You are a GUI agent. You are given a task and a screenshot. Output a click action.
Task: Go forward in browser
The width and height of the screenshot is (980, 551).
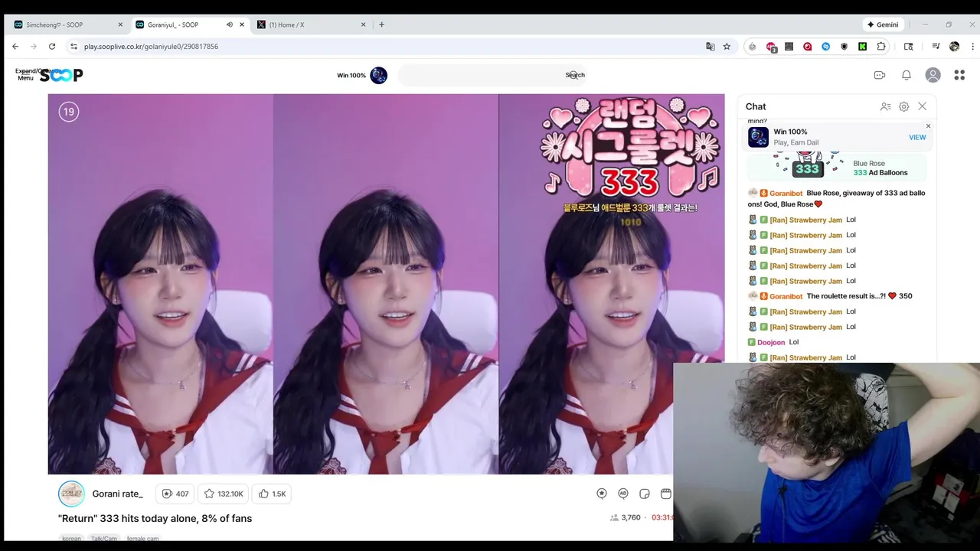pos(34,47)
